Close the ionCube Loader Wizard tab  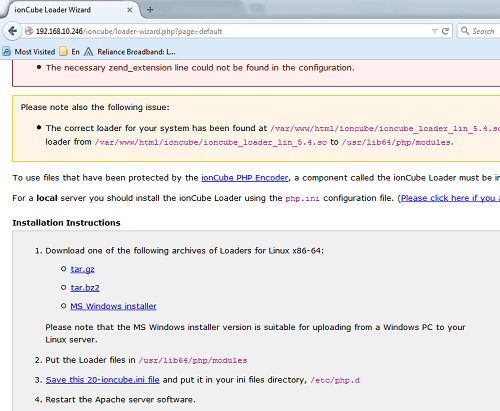130,10
